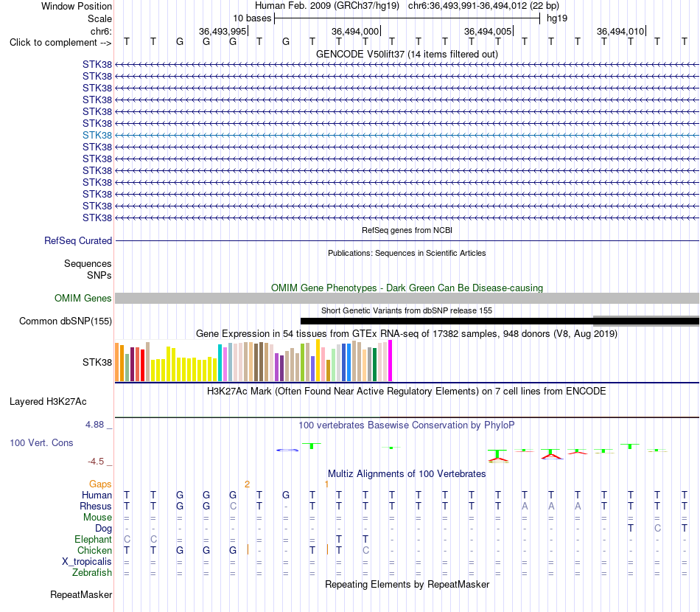Viewport: 700px width, 612px height.
Task: Click the Window Position track label
Action: pyautogui.click(x=77, y=6)
